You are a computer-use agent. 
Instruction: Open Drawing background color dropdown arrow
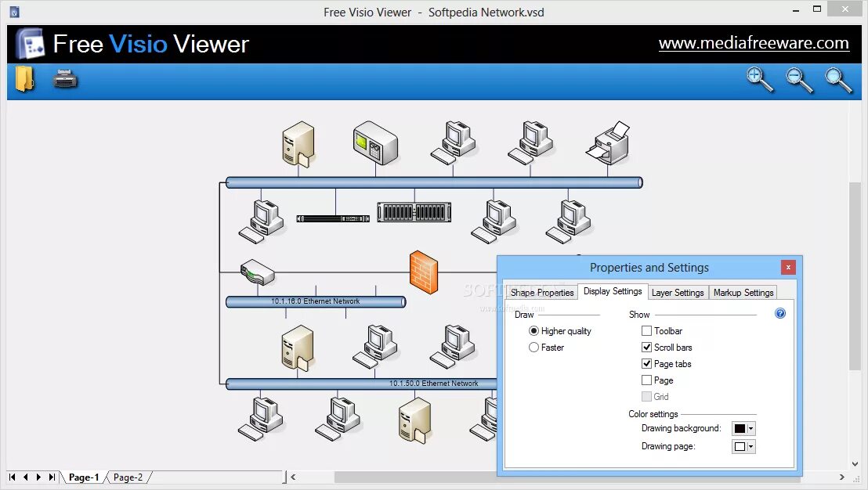(751, 429)
